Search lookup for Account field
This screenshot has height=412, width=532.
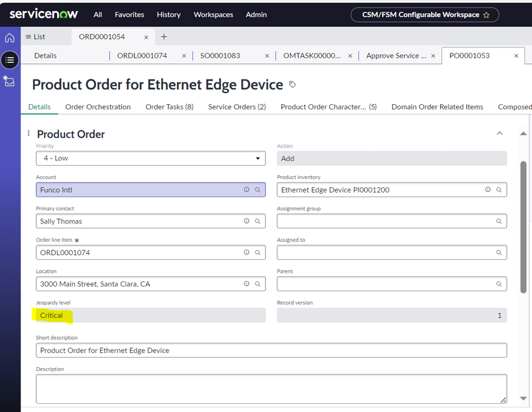(258, 190)
